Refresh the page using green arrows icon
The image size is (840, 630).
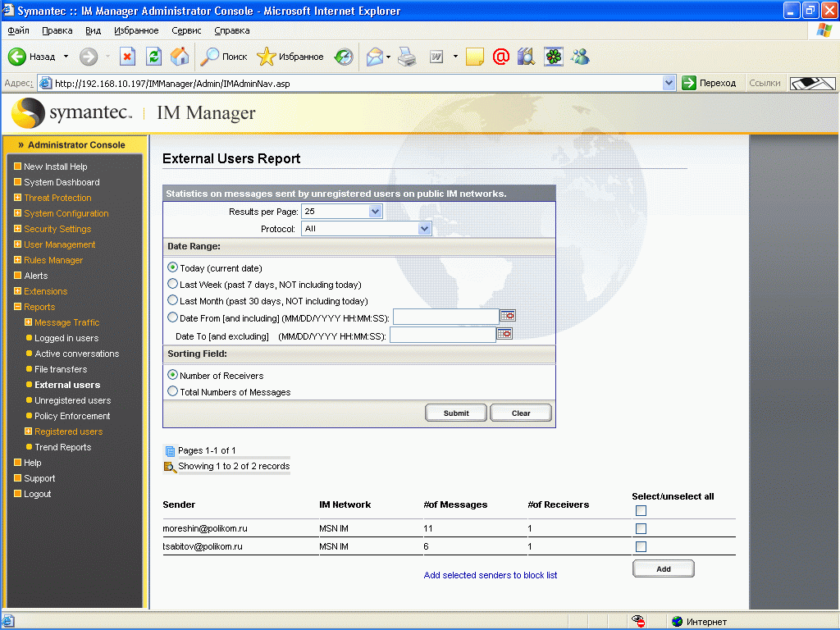(153, 57)
